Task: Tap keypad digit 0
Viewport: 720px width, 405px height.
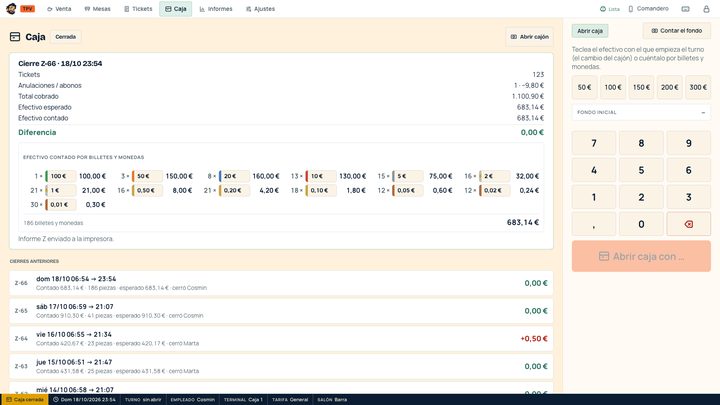Action: 641,224
